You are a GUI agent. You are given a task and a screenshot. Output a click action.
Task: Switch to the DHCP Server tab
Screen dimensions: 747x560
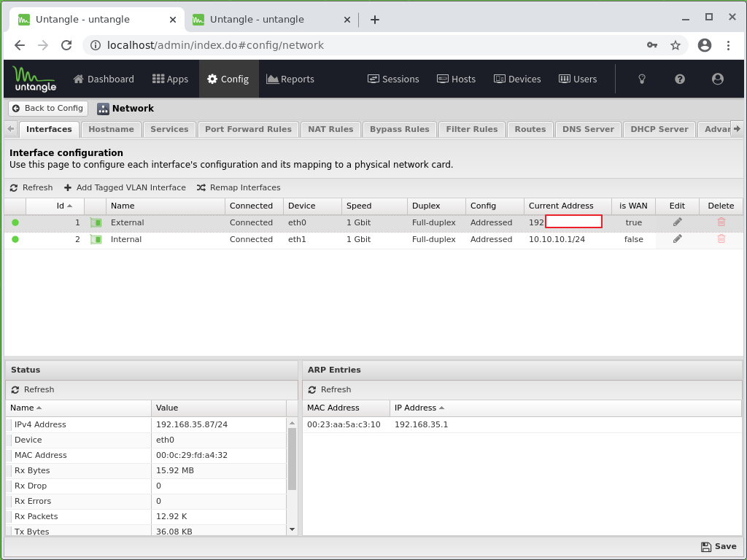[x=659, y=129]
